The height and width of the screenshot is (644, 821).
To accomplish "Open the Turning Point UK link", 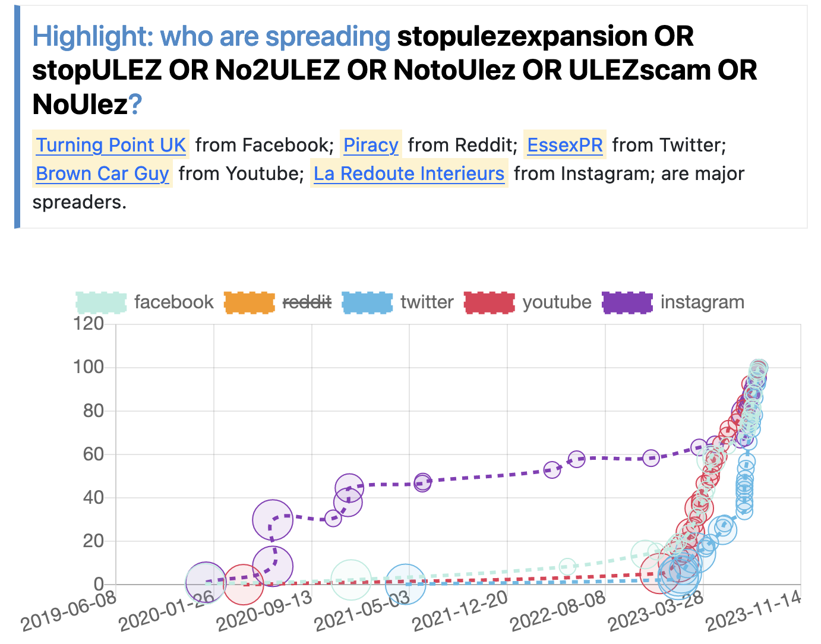I will coord(111,145).
